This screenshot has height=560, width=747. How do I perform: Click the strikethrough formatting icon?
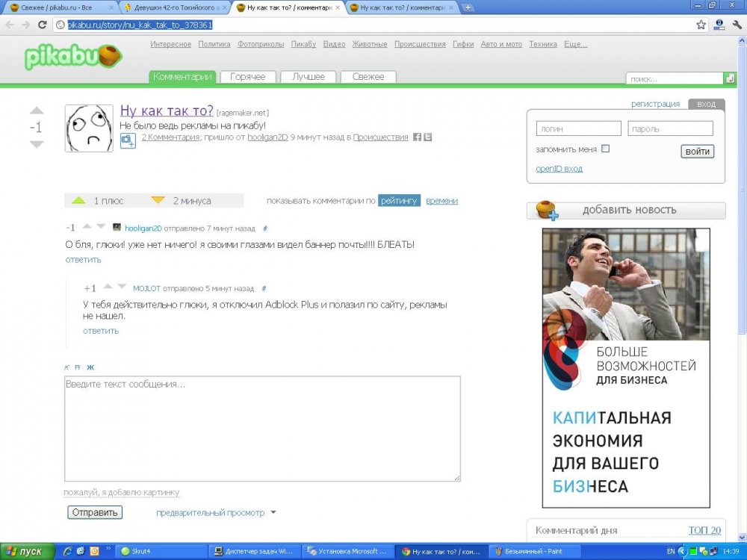pyautogui.click(x=78, y=367)
